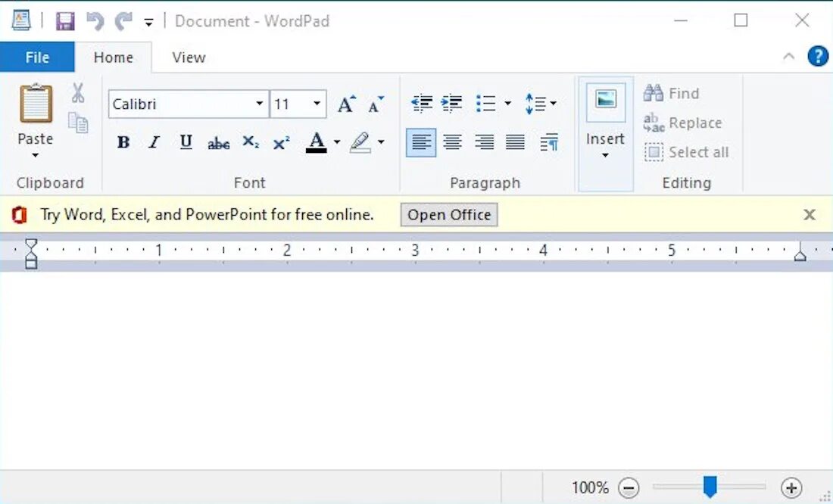Viewport: 833px width, 504px height.
Task: Click the left indent marker on ruler
Action: pyautogui.click(x=31, y=254)
